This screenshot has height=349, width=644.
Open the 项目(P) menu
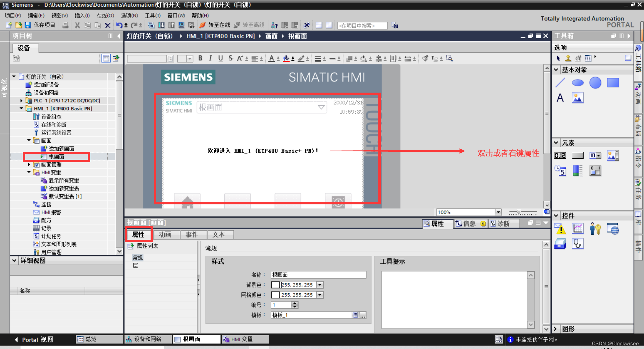coord(13,15)
